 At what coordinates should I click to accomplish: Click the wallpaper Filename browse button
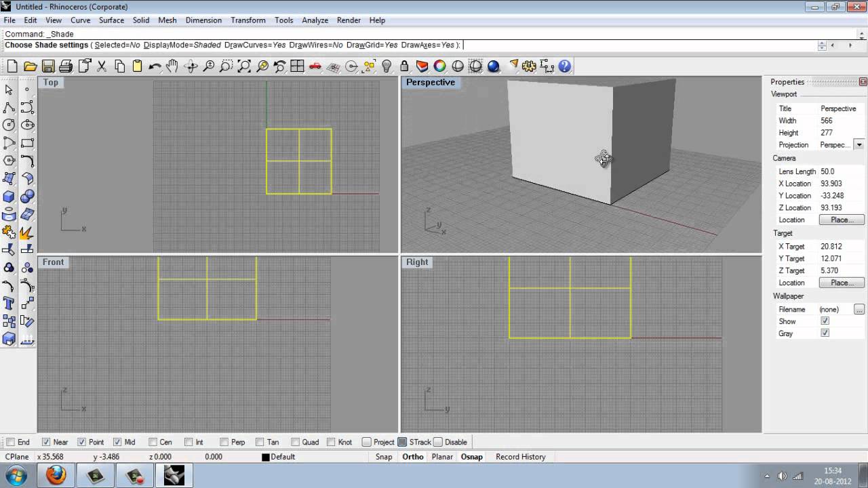coord(859,309)
